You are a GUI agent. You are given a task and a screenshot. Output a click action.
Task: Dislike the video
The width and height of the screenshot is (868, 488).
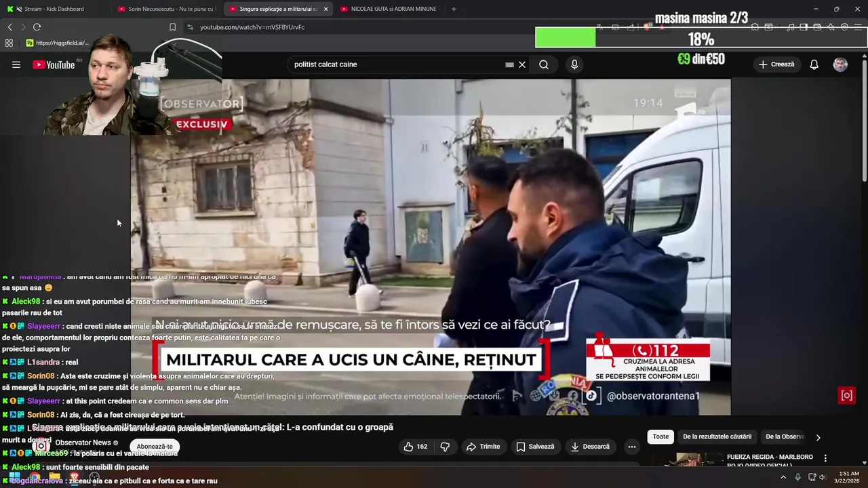coord(446,447)
